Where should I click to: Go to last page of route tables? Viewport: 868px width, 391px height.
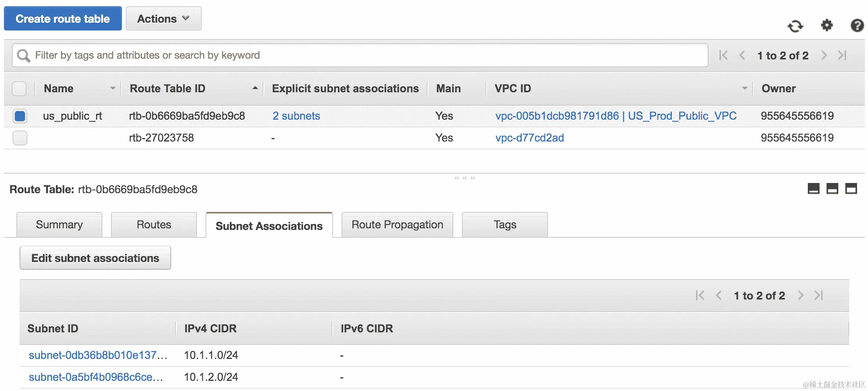point(842,56)
